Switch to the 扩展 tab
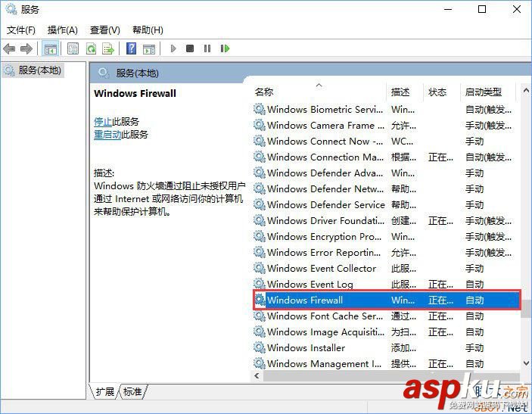The width and height of the screenshot is (532, 414). coord(105,391)
